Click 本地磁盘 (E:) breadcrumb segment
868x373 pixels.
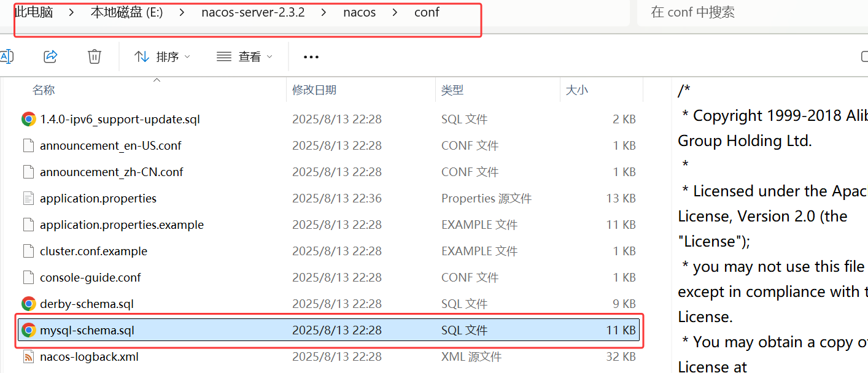[126, 12]
